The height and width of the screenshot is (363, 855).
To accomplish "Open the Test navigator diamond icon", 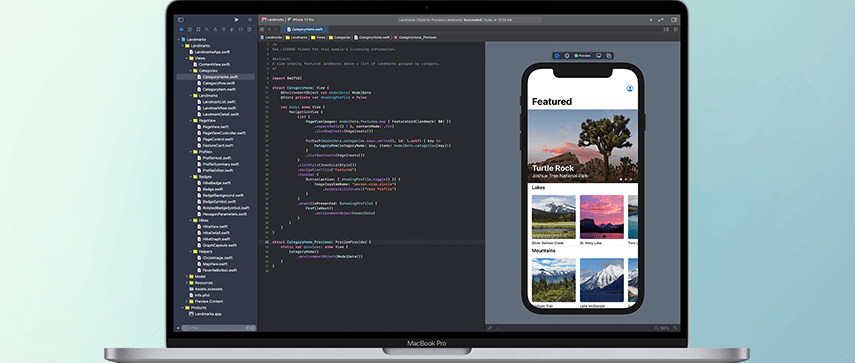I will 225,29.
